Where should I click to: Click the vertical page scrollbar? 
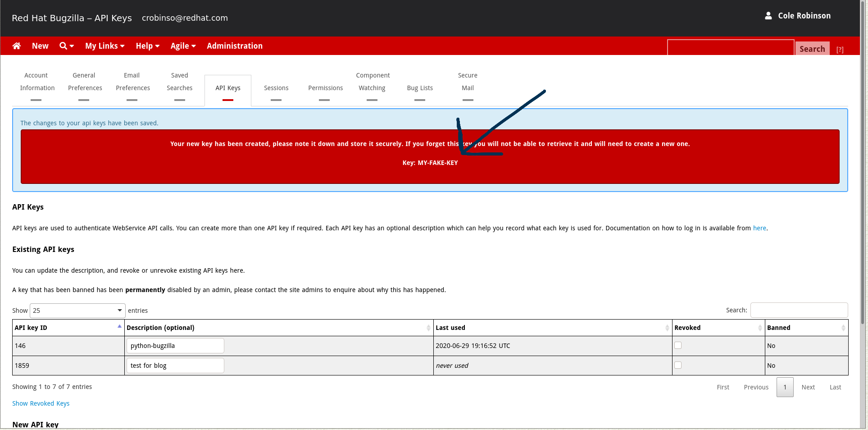pyautogui.click(x=863, y=162)
